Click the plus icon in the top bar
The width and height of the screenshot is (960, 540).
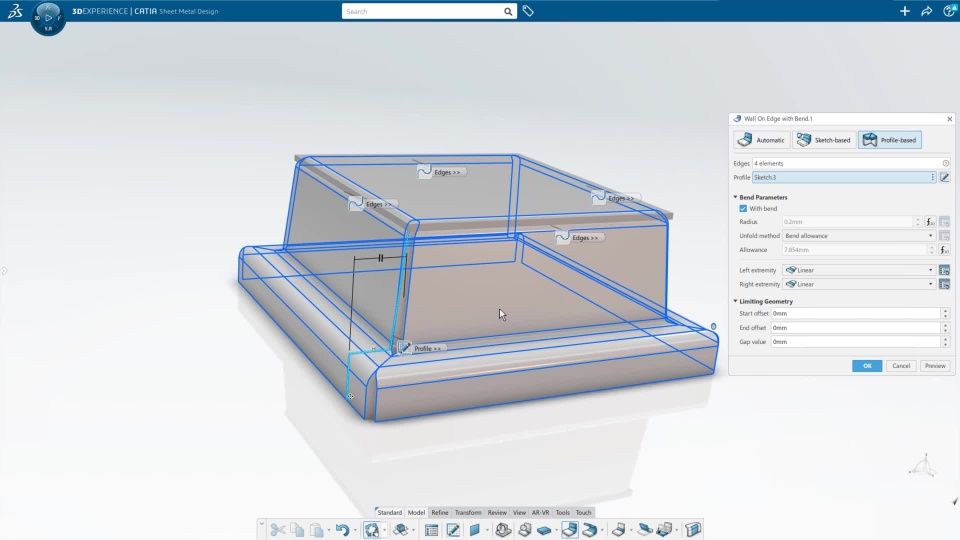click(904, 11)
